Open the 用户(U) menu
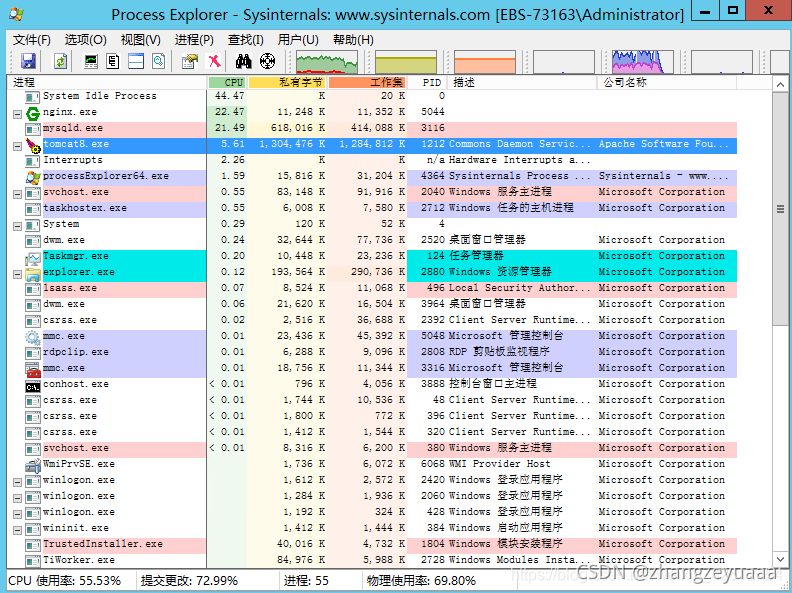 (299, 40)
